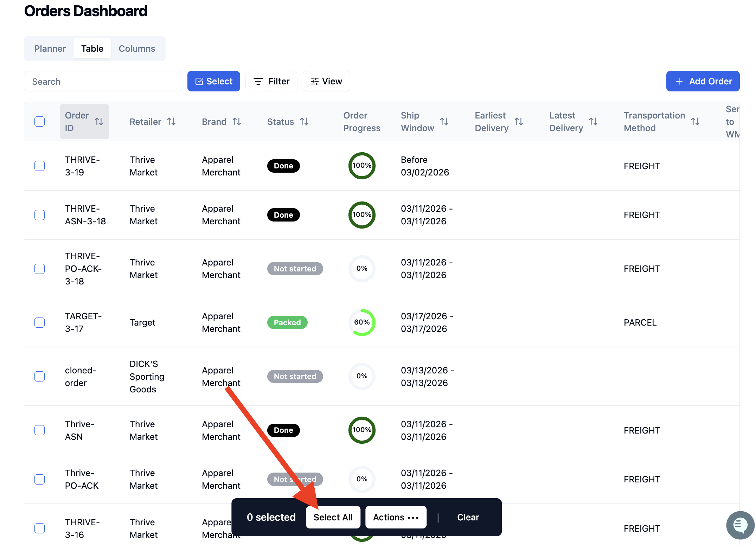Open the Filter options
756x545 pixels.
(x=271, y=81)
